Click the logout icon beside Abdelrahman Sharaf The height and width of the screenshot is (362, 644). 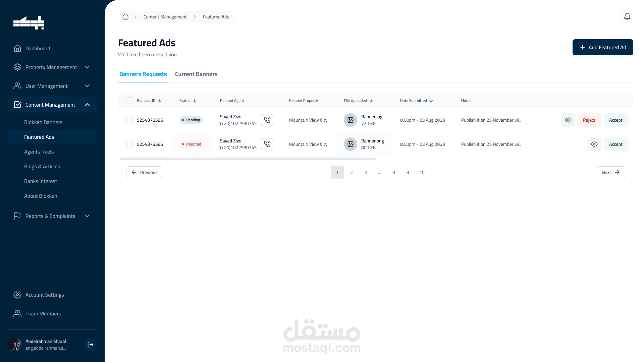(x=91, y=345)
